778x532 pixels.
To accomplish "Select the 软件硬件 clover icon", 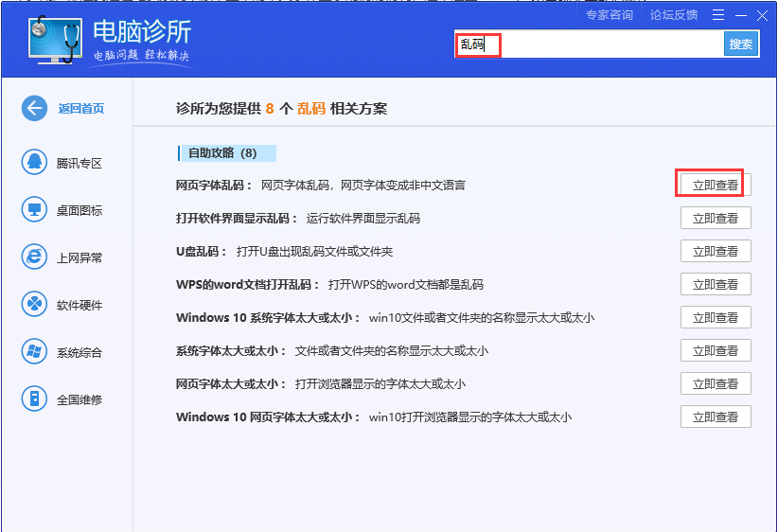I will pyautogui.click(x=35, y=305).
